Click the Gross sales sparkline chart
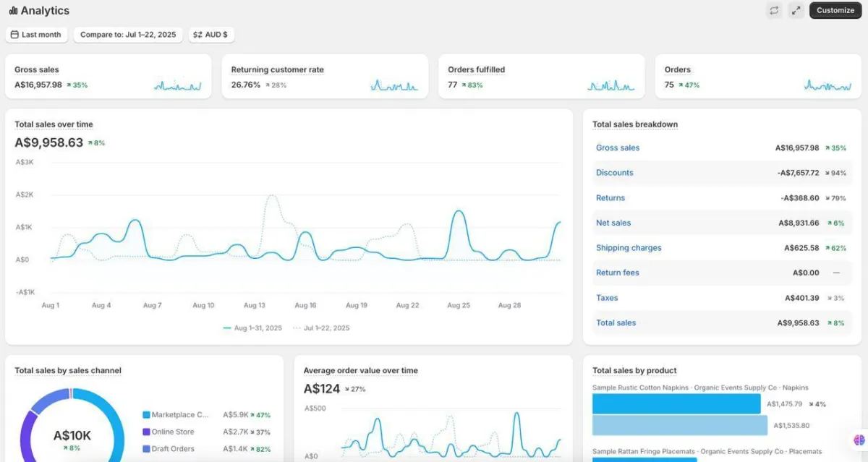The image size is (868, 462). [x=177, y=85]
